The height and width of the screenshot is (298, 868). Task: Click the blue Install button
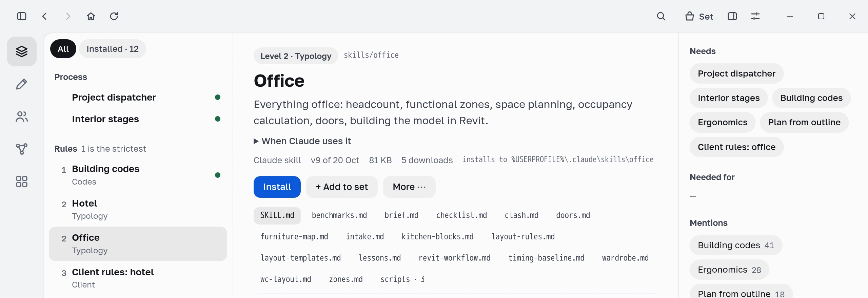tap(277, 187)
